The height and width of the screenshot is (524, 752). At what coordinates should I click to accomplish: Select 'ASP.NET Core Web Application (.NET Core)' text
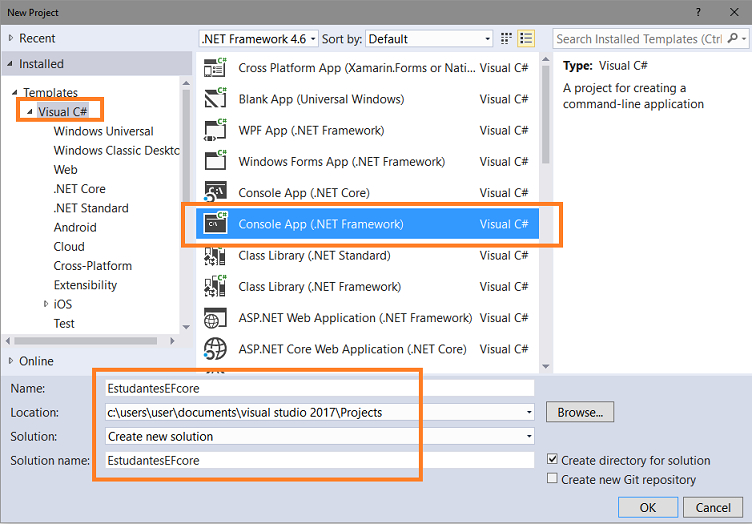pyautogui.click(x=352, y=349)
